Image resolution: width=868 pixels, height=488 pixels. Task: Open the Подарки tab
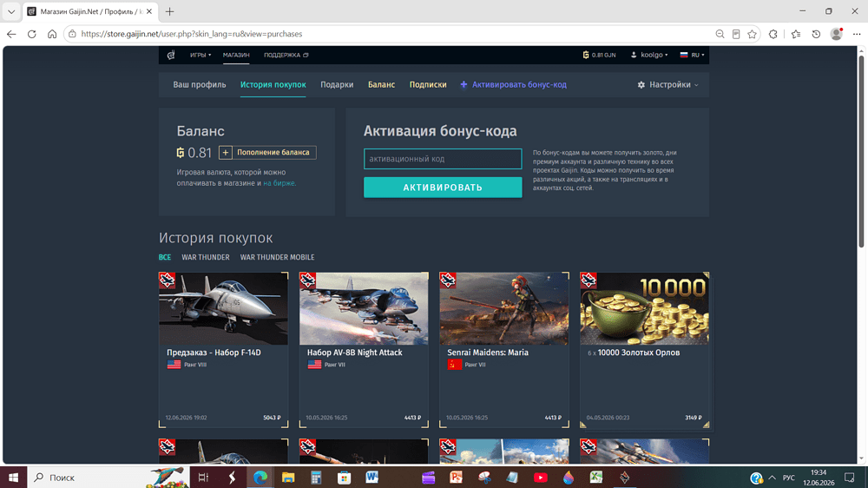337,85
